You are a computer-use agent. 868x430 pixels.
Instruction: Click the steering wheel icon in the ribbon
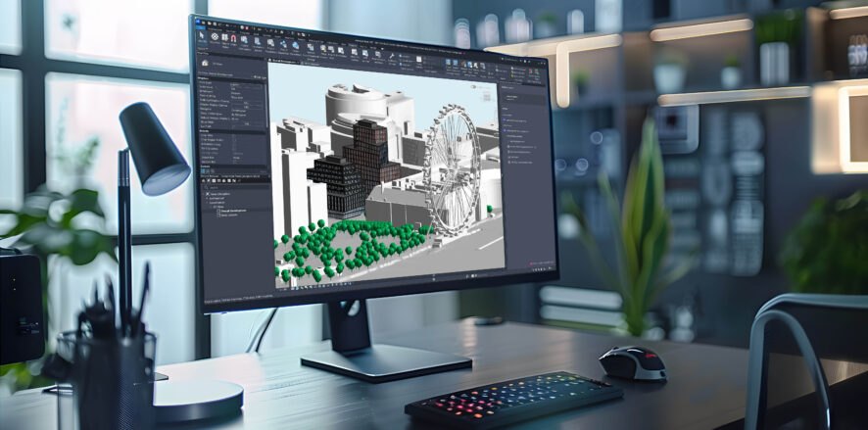[215, 36]
